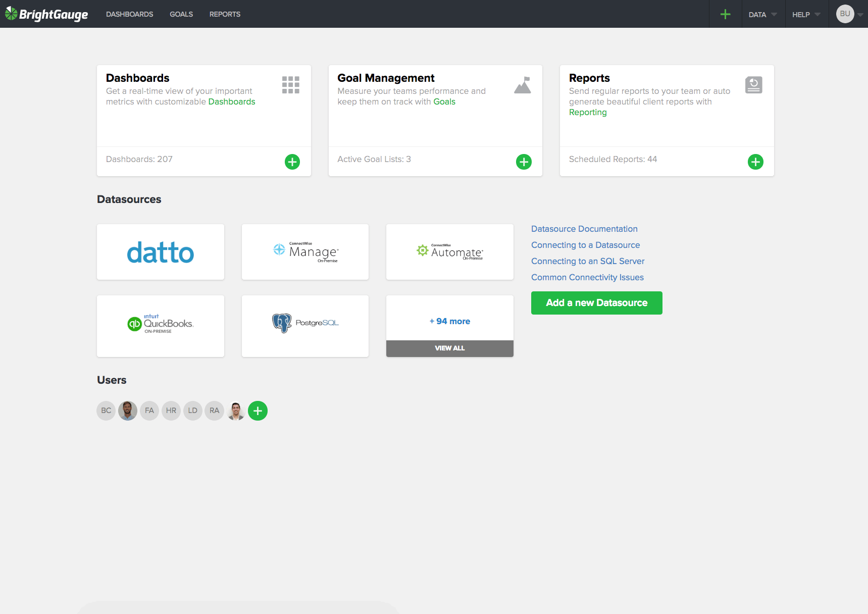Screen dimensions: 868x614
Task: Expand the DATA dropdown
Action: (763, 14)
